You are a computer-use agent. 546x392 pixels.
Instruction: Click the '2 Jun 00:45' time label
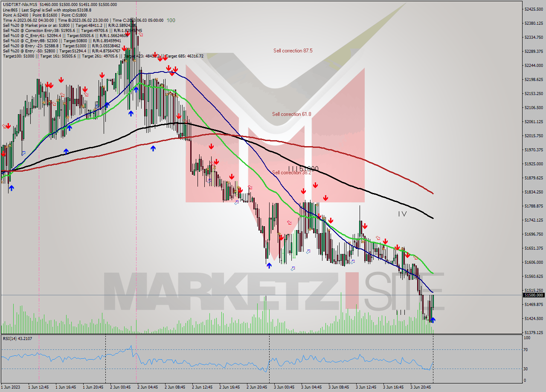(120, 387)
